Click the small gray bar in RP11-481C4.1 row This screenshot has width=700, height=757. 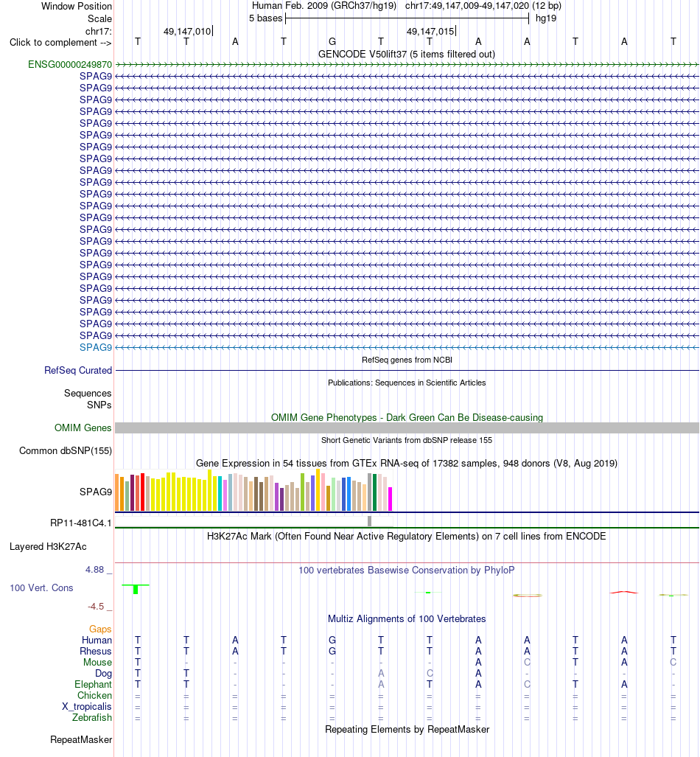point(369,521)
